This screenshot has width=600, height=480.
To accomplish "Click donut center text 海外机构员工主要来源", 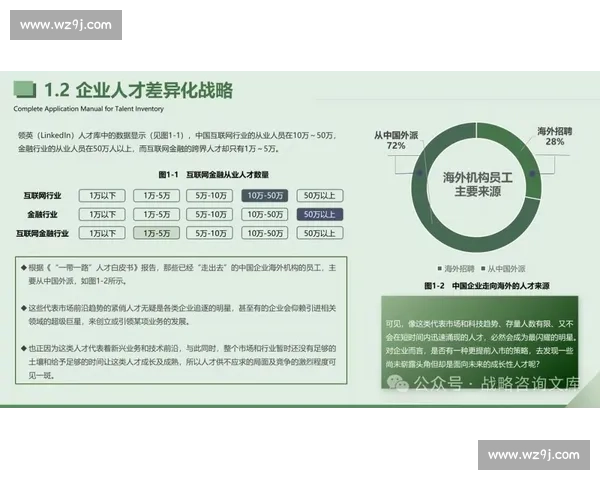I will (478, 184).
